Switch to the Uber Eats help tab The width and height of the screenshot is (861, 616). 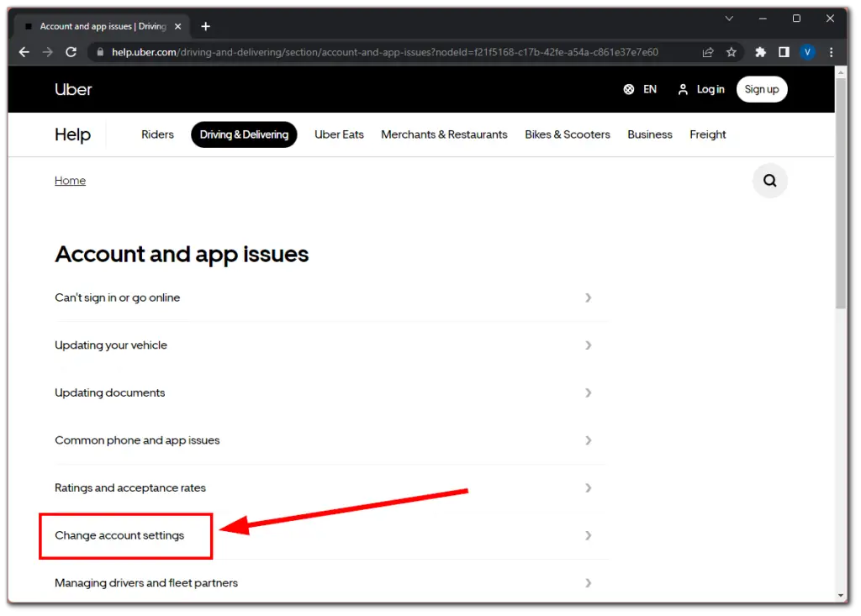click(x=339, y=134)
